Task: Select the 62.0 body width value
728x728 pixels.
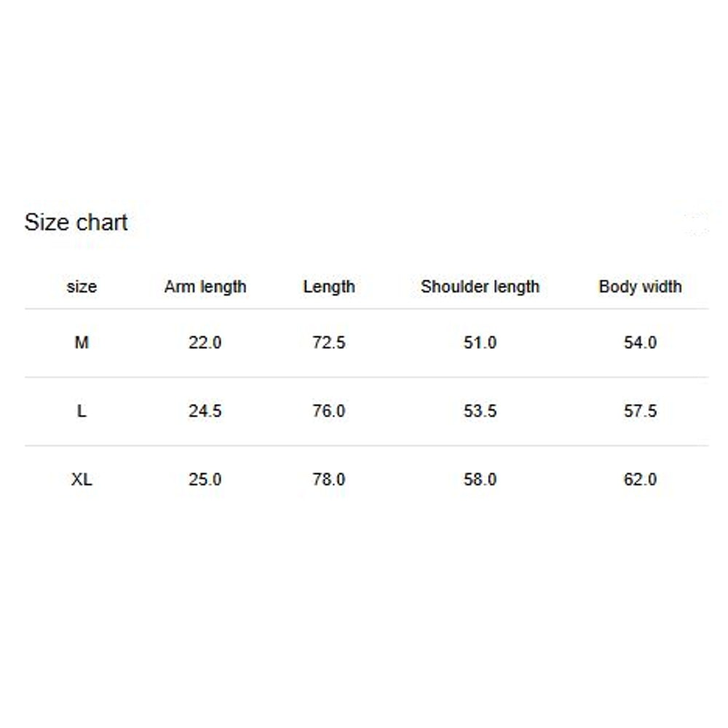Action: pyautogui.click(x=640, y=480)
